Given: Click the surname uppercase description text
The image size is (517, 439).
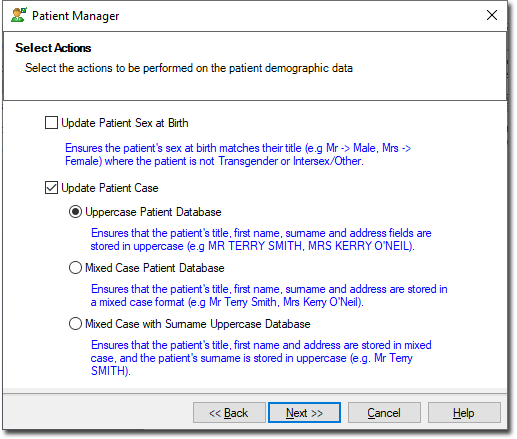Looking at the screenshot, I should tap(261, 358).
